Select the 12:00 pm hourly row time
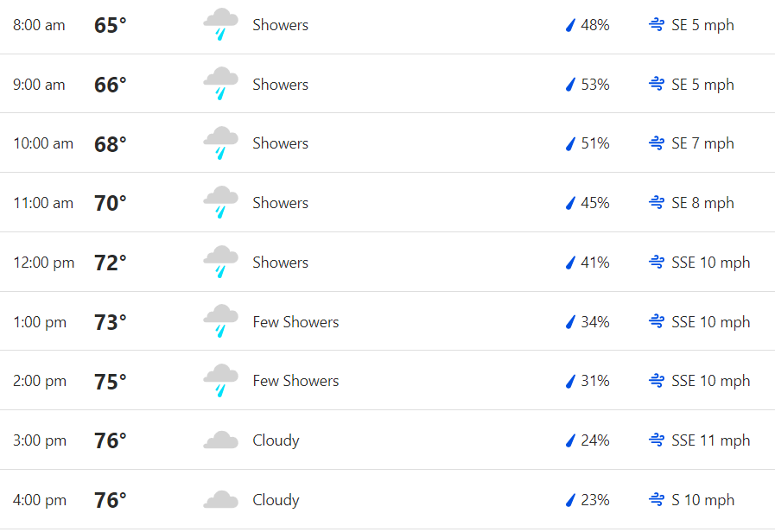The image size is (775, 532). coord(43,263)
